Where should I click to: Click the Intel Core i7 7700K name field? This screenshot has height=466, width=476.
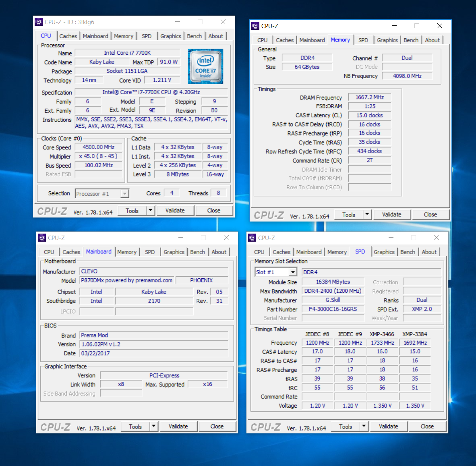tap(127, 53)
